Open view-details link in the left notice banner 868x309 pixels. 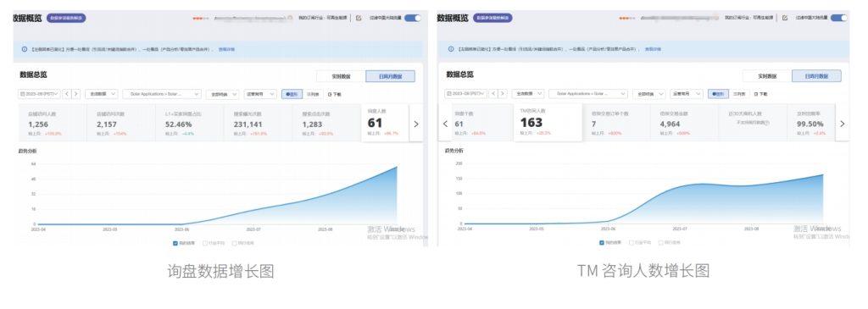coord(226,49)
